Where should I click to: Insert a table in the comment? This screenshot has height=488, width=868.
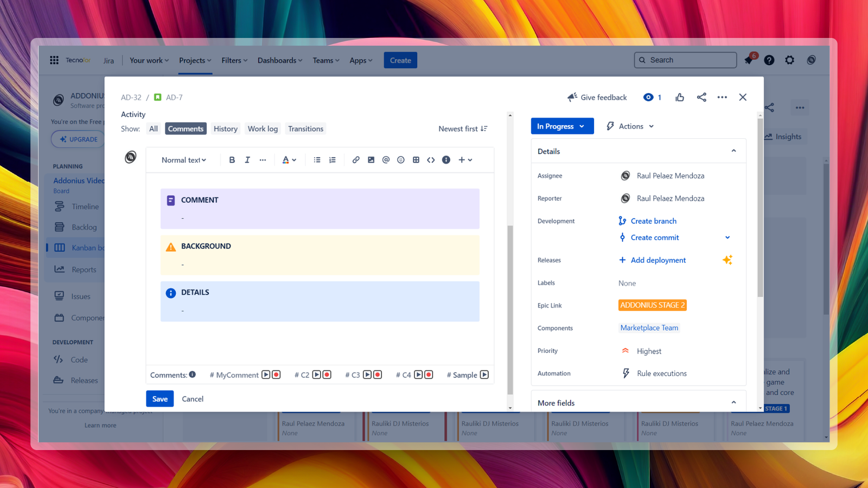pos(416,160)
